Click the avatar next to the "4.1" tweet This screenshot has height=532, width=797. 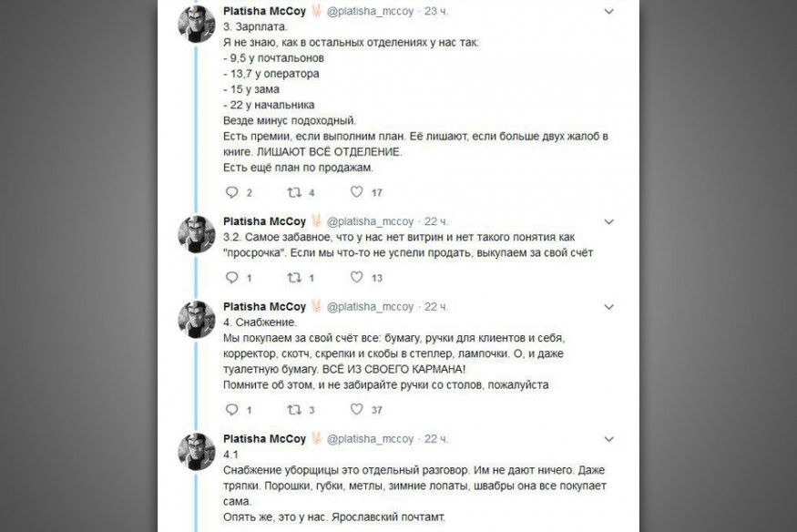coord(195,451)
